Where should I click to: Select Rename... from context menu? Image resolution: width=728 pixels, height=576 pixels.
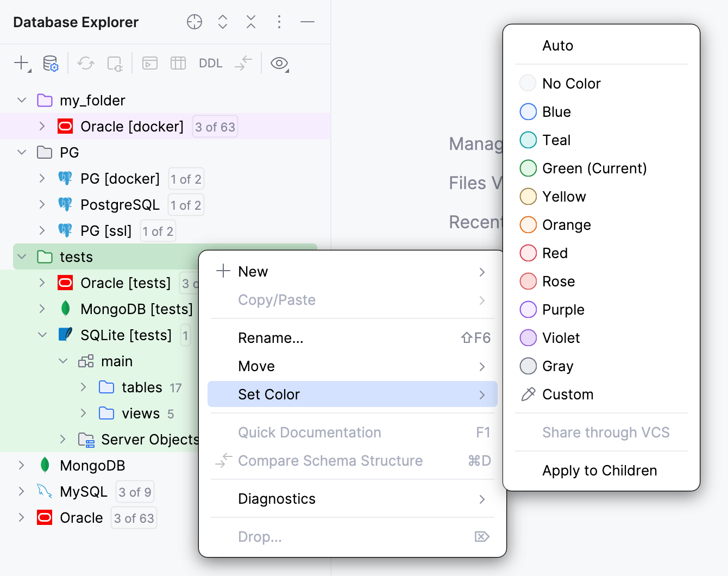(x=352, y=338)
